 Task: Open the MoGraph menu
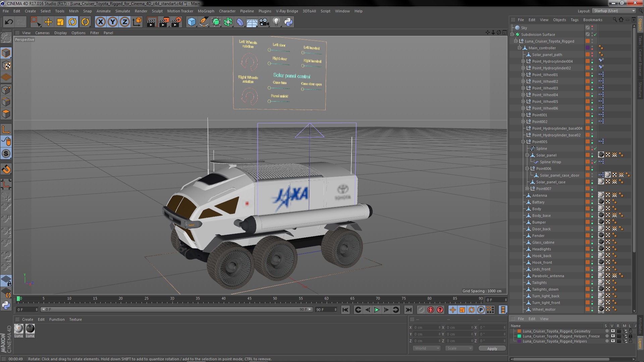[206, 11]
